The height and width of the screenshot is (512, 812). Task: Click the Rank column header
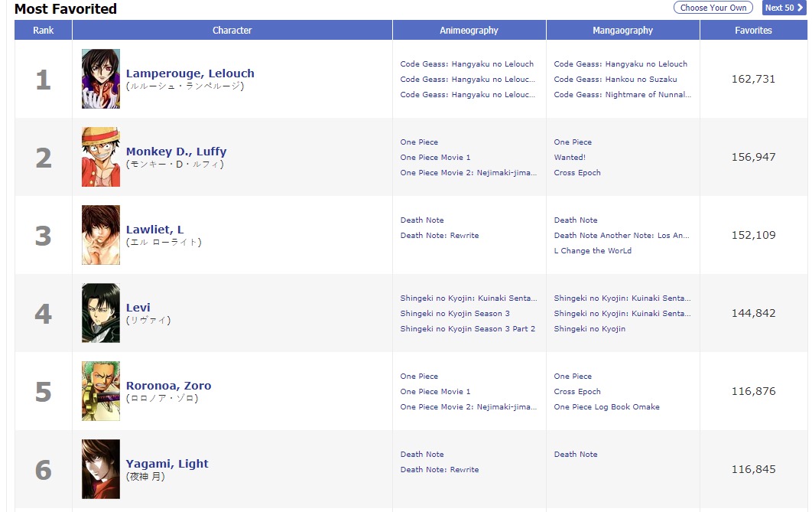pos(44,30)
